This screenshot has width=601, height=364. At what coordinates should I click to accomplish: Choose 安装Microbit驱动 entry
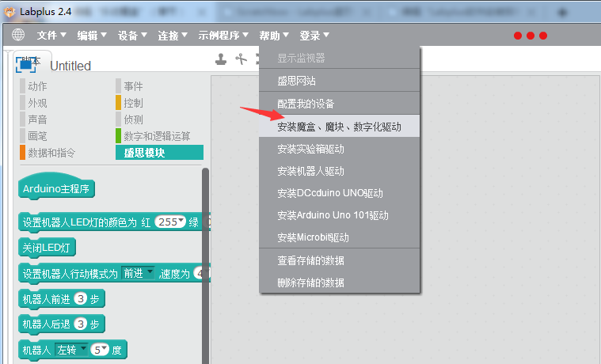[340, 237]
